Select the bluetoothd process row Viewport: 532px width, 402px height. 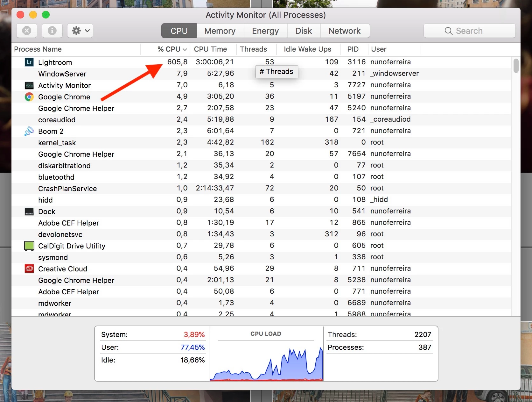(262, 177)
